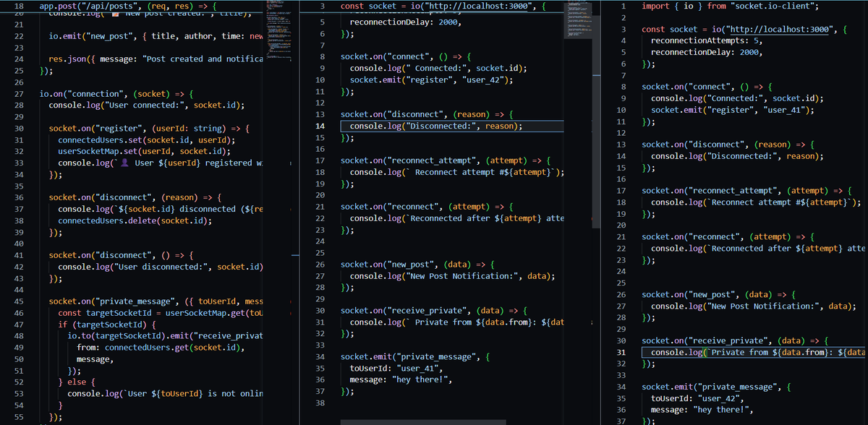Click the connectedUsers.delete(socket.id) line
The image size is (868, 425).
[135, 221]
